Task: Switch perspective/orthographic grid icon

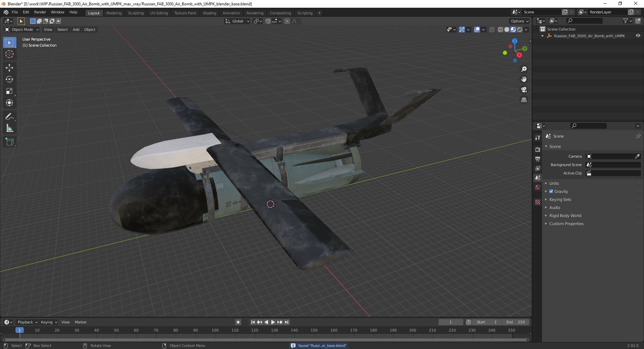Action: pos(524,100)
